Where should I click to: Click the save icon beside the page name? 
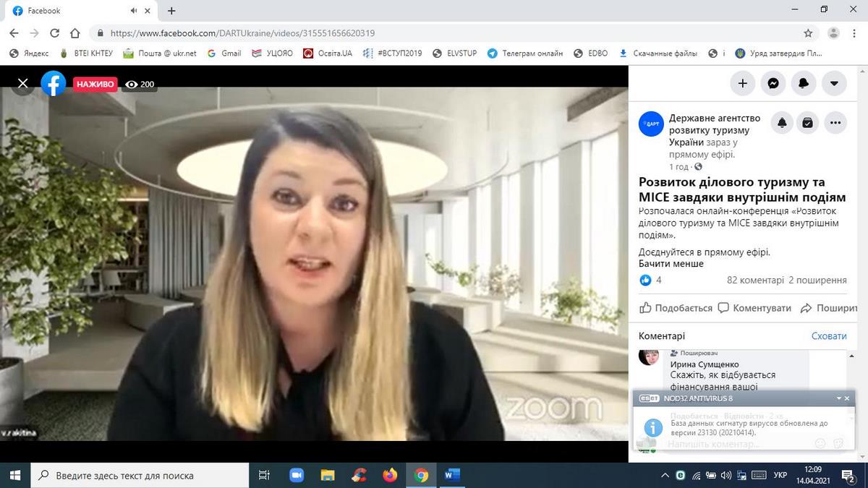pos(808,123)
